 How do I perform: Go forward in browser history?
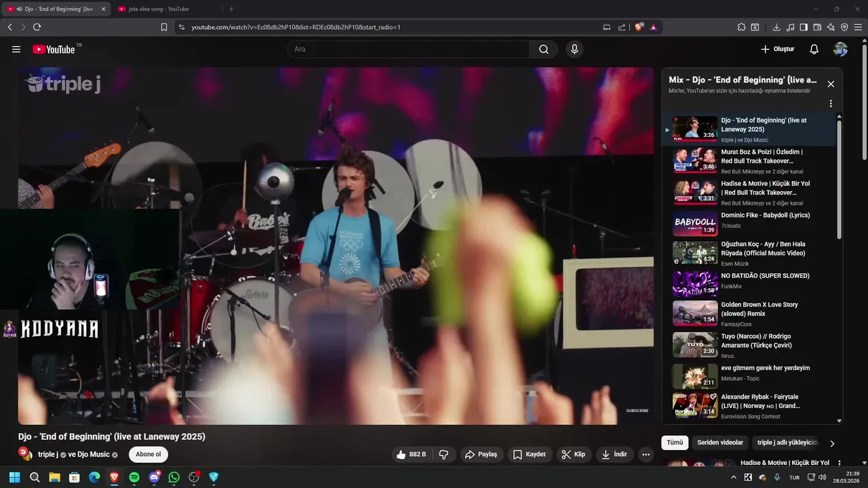click(x=23, y=27)
